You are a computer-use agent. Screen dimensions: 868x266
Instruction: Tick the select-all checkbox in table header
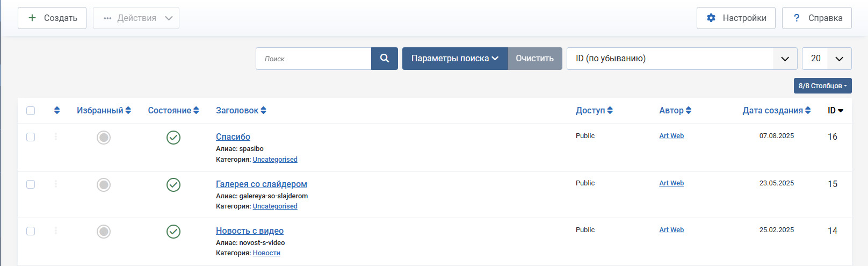click(31, 111)
